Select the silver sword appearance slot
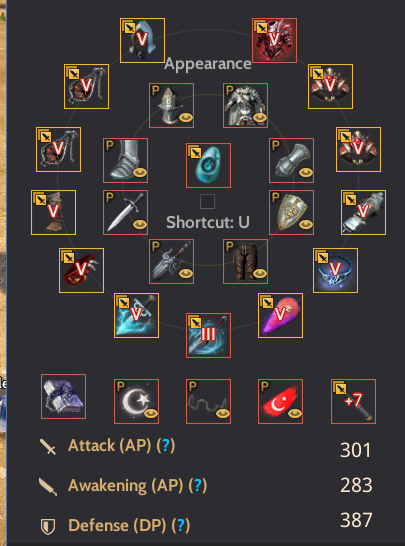This screenshot has width=405, height=546. (125, 212)
